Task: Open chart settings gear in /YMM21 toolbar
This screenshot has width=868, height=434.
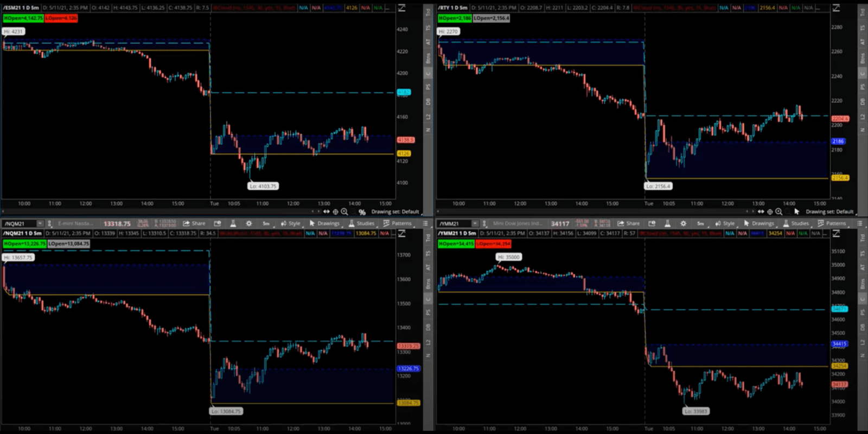Action: pyautogui.click(x=684, y=224)
